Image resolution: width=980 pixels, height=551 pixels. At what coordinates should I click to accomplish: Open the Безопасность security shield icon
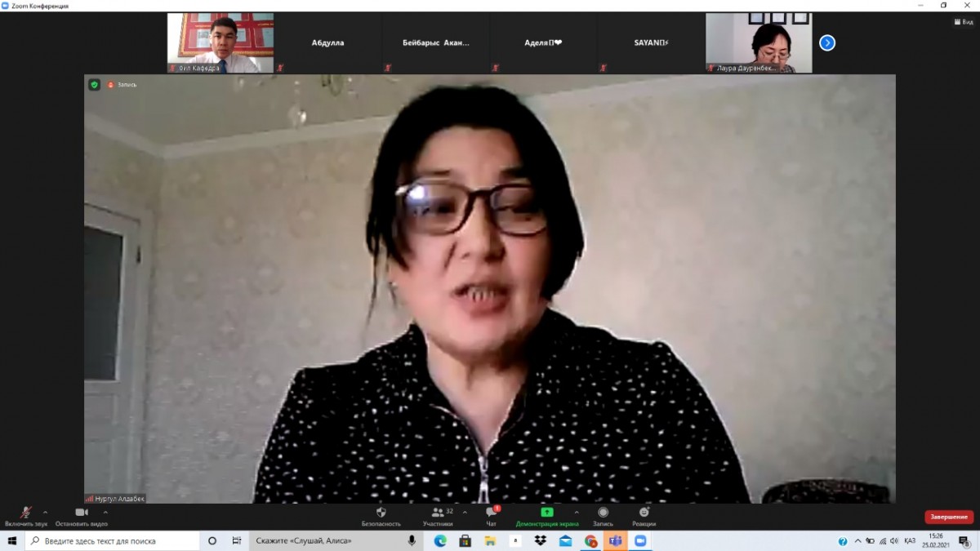[381, 513]
